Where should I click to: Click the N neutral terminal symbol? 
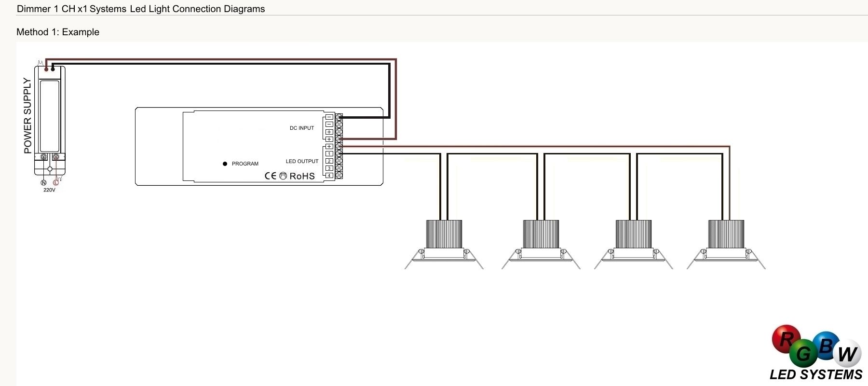(43, 182)
